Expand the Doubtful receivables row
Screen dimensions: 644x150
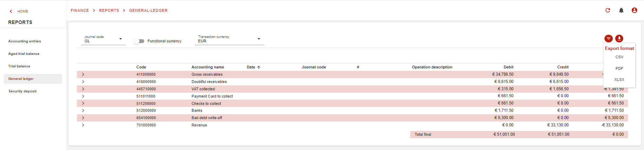click(83, 82)
